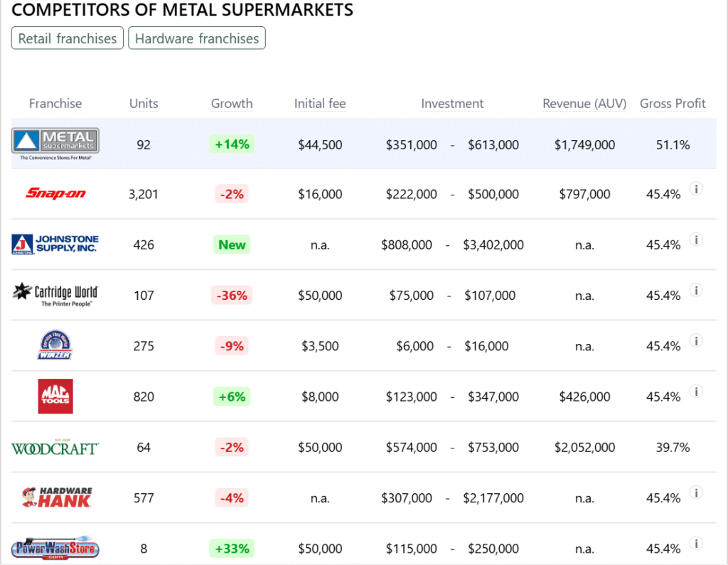Select the +14% growth badge
The width and height of the screenshot is (728, 565).
(232, 144)
